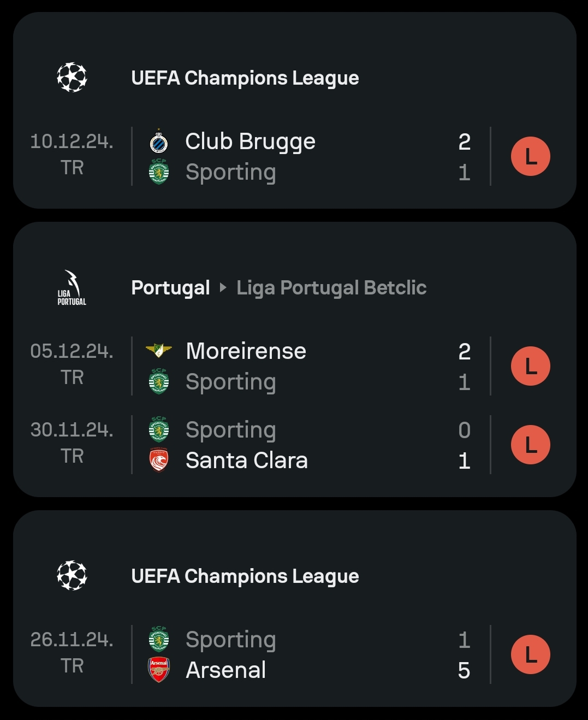Expand the arrow next to Portugal
588x720 pixels.
pos(223,287)
